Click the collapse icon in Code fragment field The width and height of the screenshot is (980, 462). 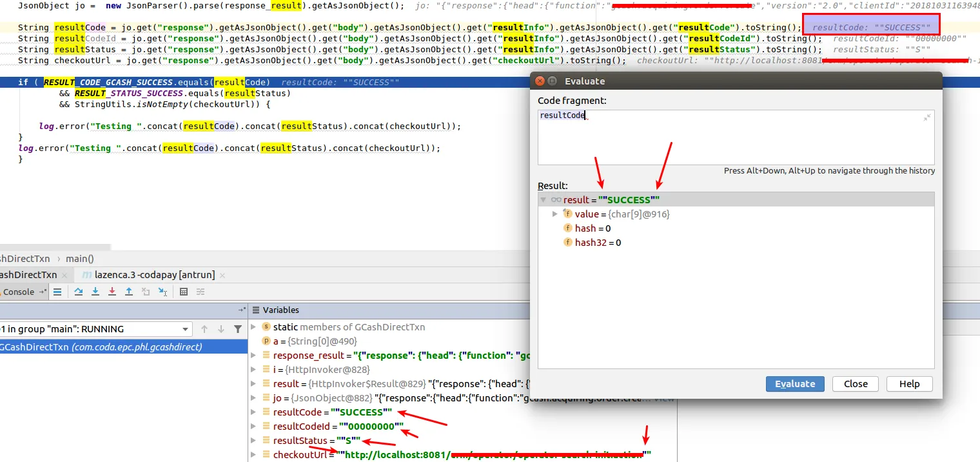click(927, 117)
